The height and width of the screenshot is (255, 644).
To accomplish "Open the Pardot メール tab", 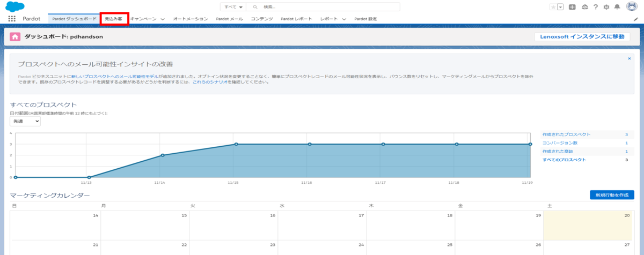I will tap(229, 19).
